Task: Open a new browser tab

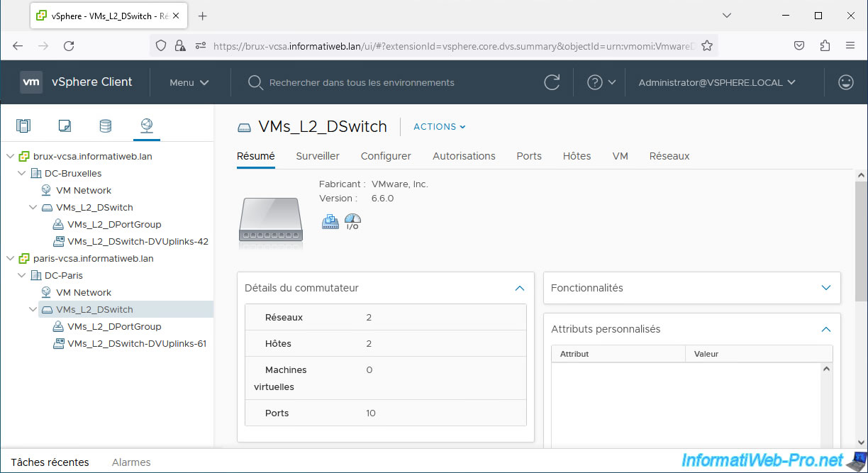Action: (x=202, y=16)
